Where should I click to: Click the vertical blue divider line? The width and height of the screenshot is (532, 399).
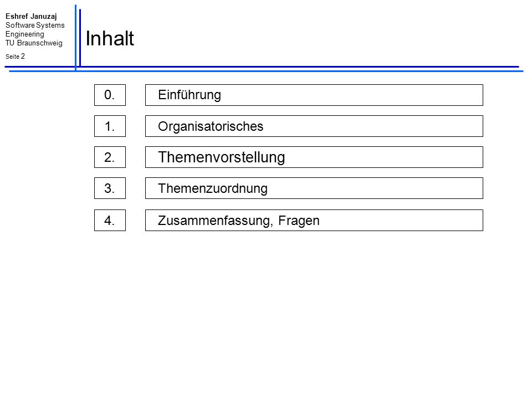(x=76, y=37)
